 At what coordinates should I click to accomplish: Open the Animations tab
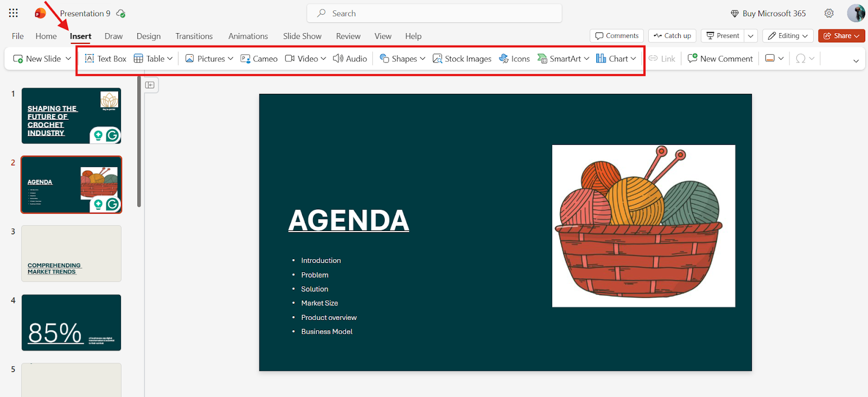(x=248, y=36)
